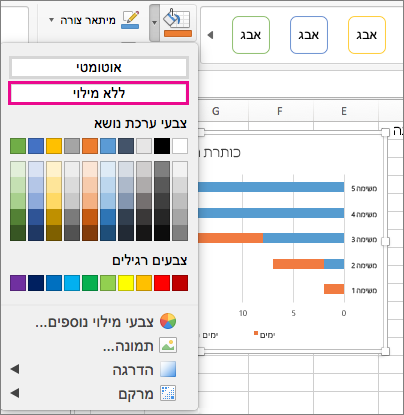Viewport: 404px width, 415px height.
Task: Select the orange bar for משימה 1
Action: [x=334, y=289]
